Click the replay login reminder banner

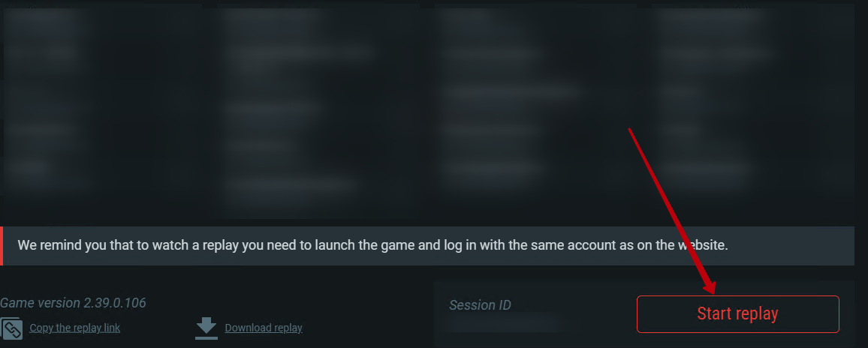pyautogui.click(x=427, y=246)
